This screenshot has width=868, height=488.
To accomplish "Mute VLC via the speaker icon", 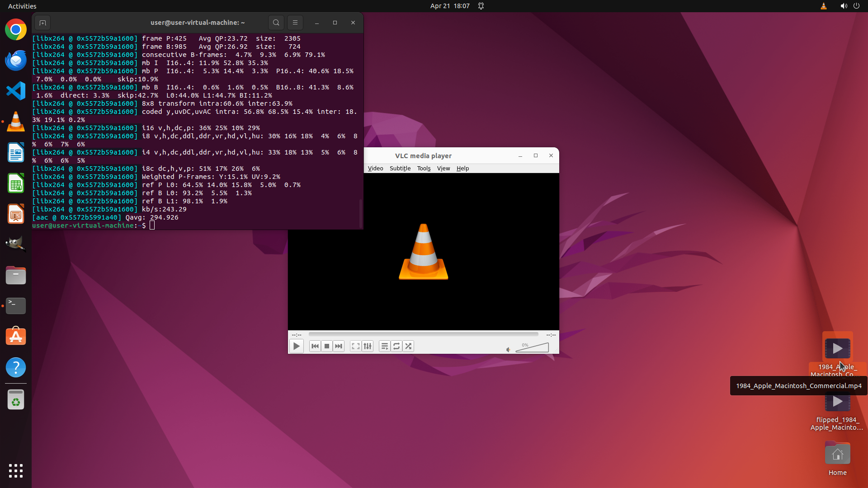I will tap(508, 349).
